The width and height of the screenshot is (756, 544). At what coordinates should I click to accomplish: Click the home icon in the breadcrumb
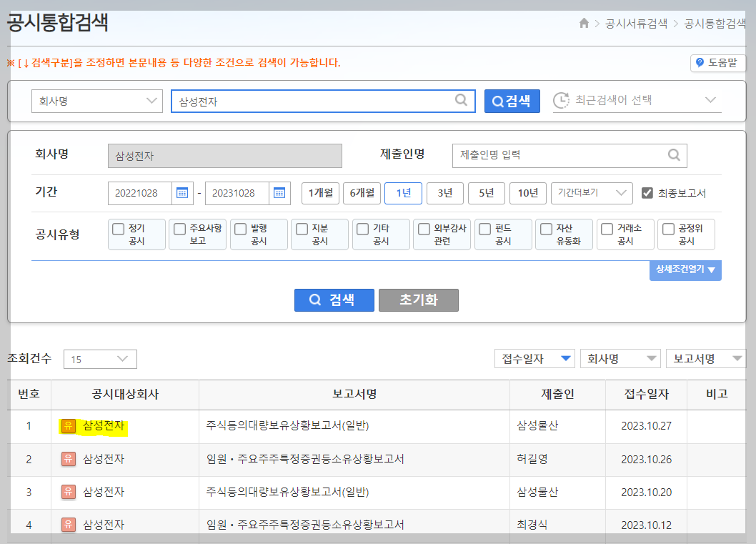584,23
